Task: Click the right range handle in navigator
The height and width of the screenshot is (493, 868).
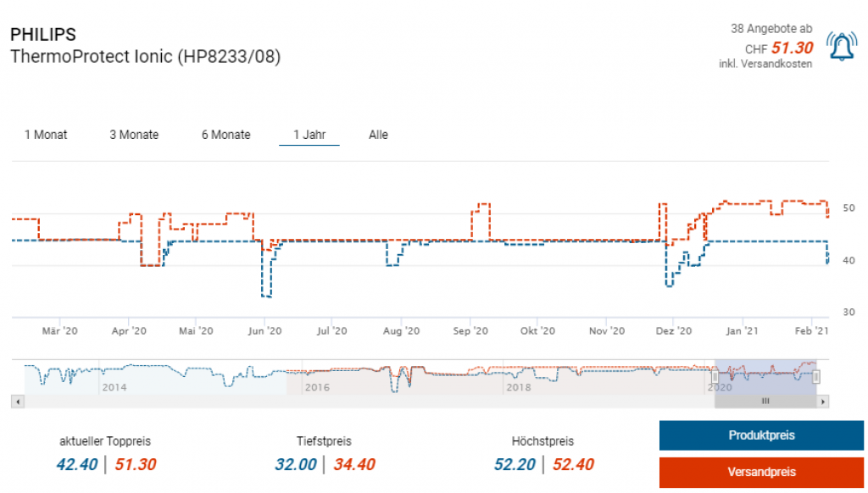Action: click(x=816, y=377)
